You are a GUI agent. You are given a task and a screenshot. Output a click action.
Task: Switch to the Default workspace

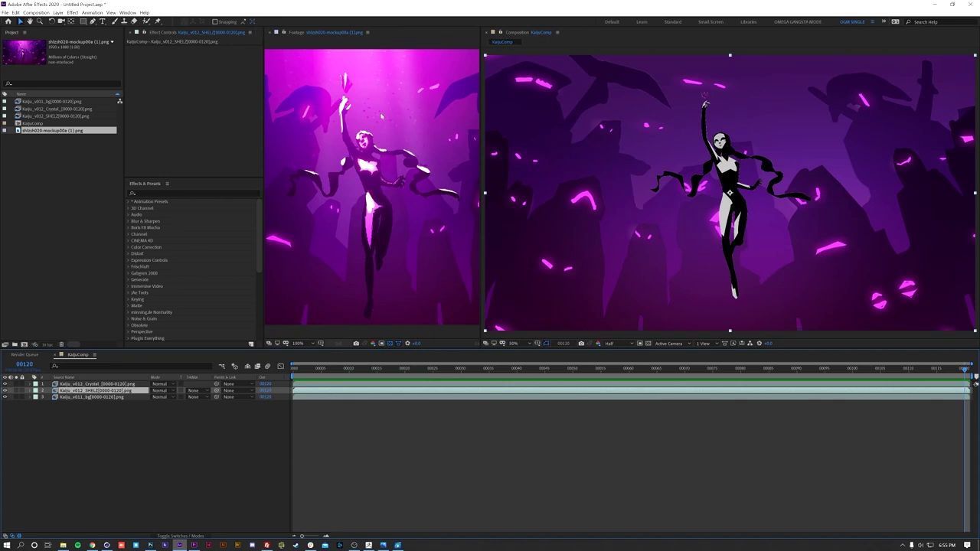click(612, 21)
